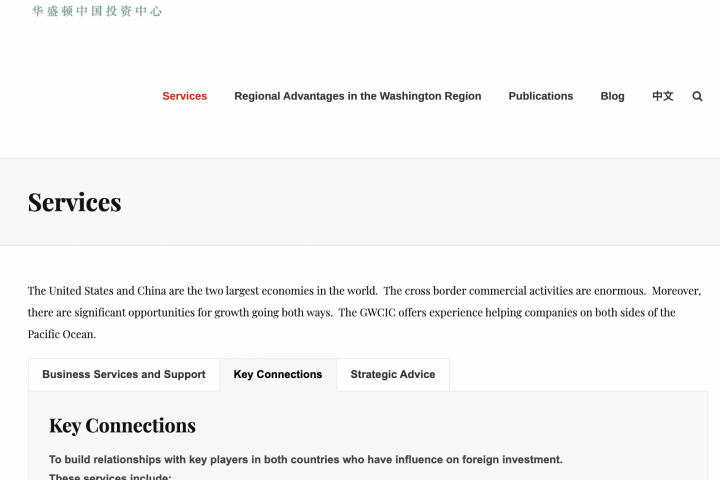
Task: Click the Key Connections panel heading
Action: coord(122,425)
